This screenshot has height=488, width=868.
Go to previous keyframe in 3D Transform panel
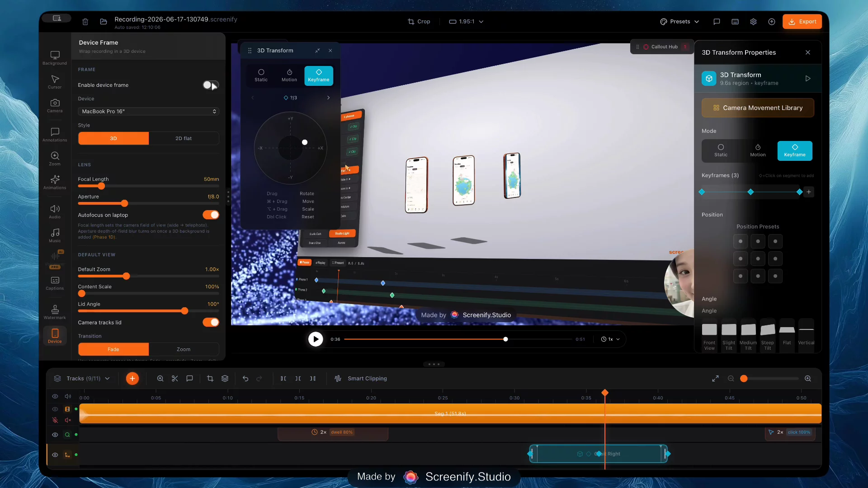253,98
